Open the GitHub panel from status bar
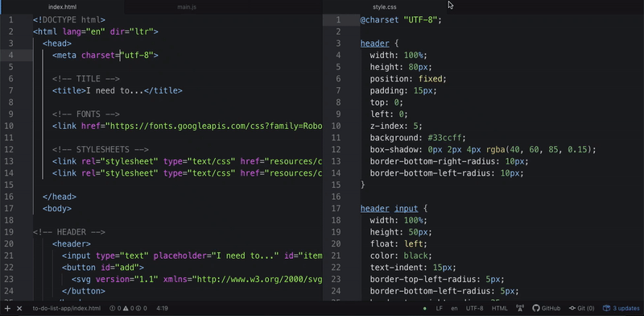Image resolution: width=644 pixels, height=316 pixels. (x=547, y=308)
